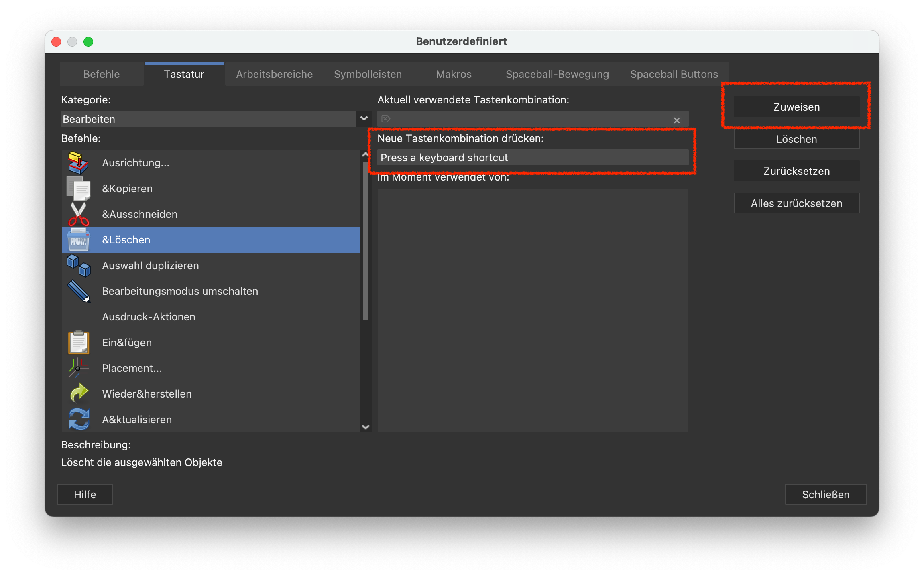924x576 pixels.
Task: Open the Kategorie dropdown arrow
Action: (x=364, y=119)
